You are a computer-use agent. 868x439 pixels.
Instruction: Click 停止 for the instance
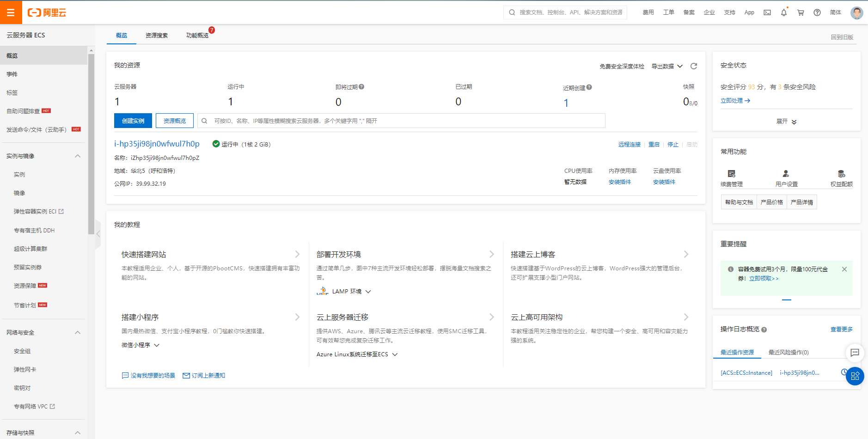(x=673, y=144)
